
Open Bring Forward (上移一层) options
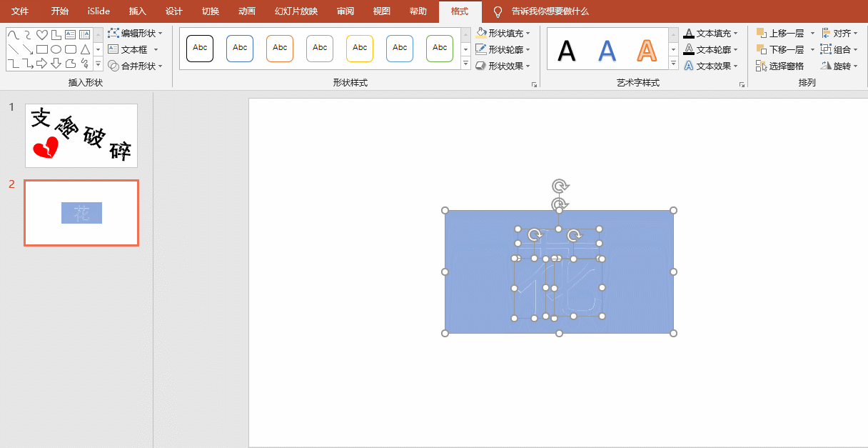click(812, 34)
